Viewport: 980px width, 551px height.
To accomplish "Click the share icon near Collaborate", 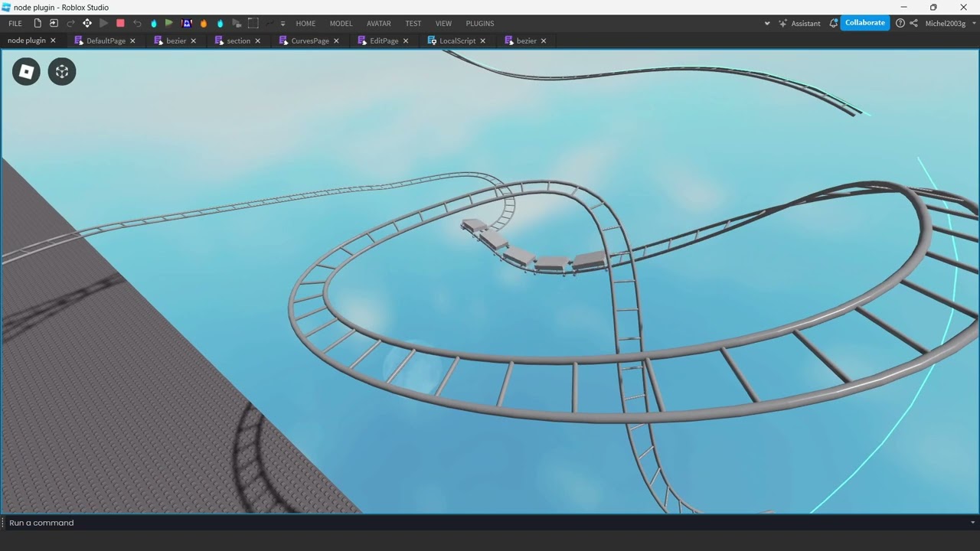I will 913,23.
